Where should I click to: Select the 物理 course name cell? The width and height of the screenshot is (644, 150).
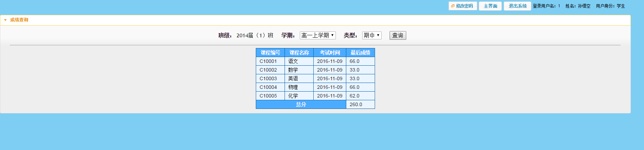pyautogui.click(x=299, y=87)
